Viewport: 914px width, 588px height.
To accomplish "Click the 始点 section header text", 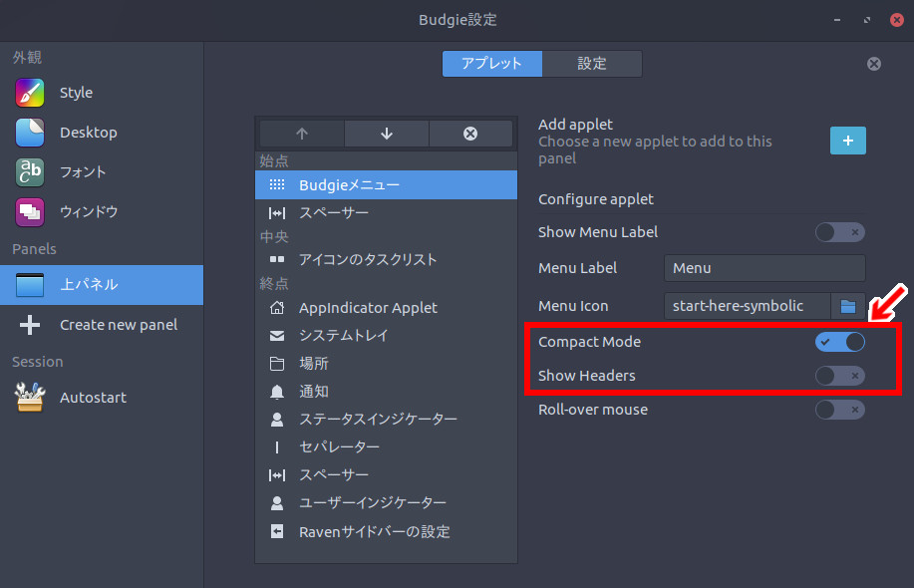I will (274, 160).
